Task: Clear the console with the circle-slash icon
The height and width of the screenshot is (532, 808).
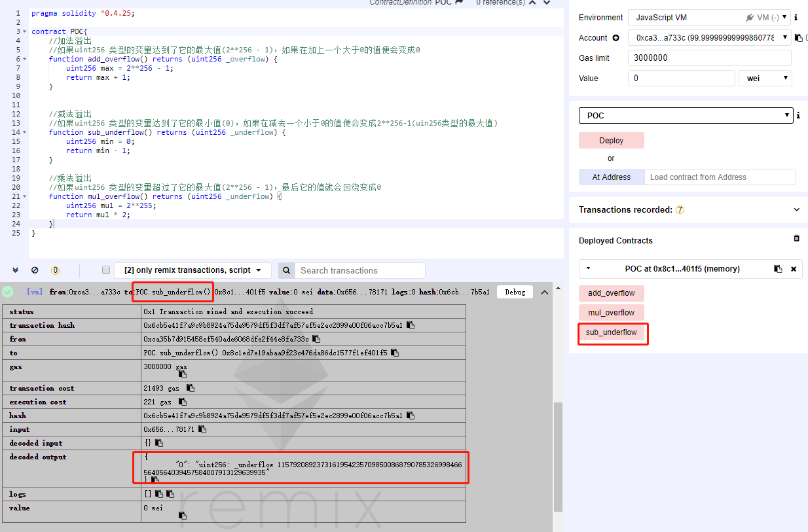Action: click(x=35, y=270)
